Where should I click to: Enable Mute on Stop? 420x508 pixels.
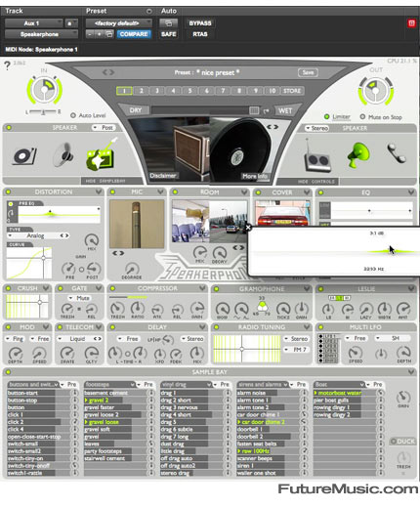(x=362, y=116)
